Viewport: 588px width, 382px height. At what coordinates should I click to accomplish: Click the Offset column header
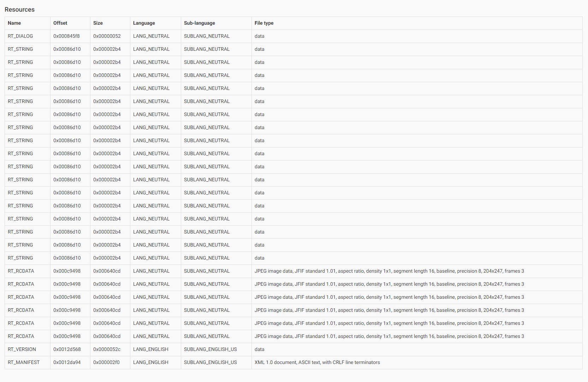pyautogui.click(x=60, y=23)
